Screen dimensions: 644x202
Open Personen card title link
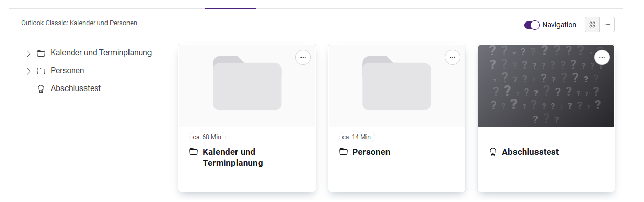pos(371,152)
